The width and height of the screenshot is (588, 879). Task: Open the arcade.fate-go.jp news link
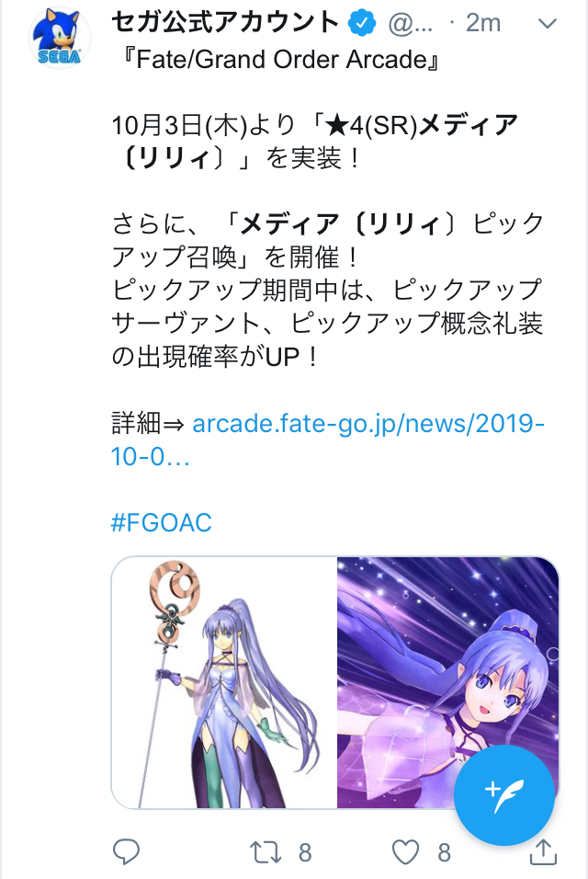tap(328, 440)
